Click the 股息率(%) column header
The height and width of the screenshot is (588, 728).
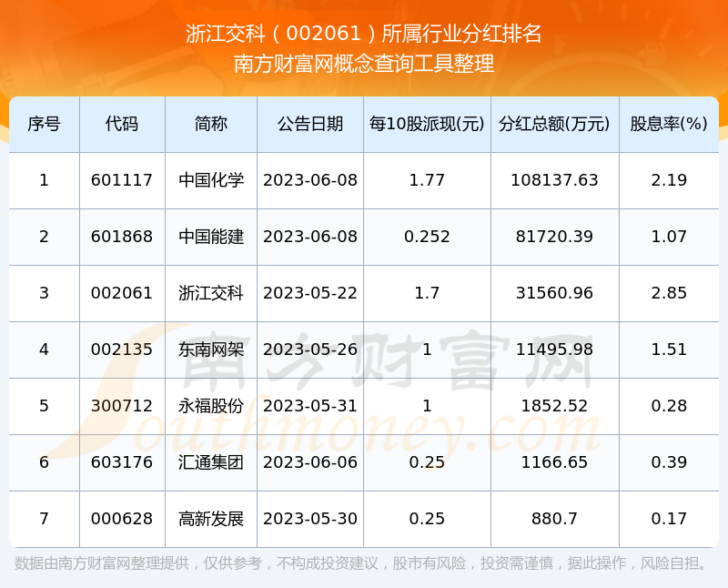[669, 124]
